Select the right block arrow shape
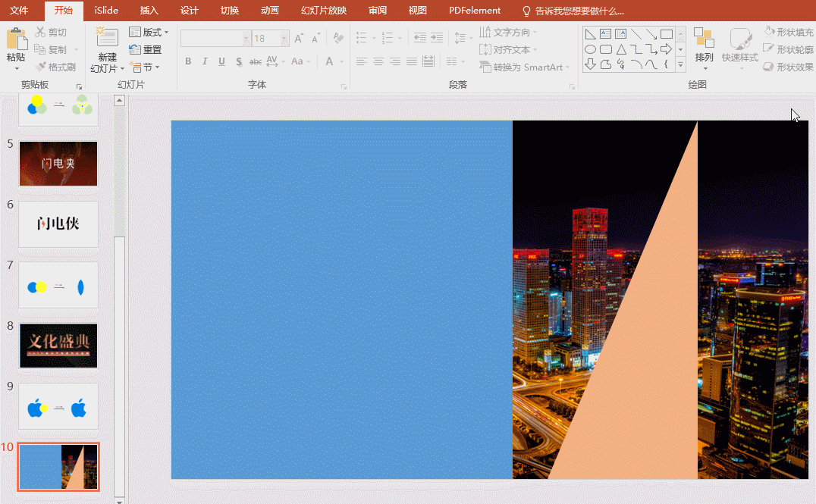The width and height of the screenshot is (816, 504). tap(666, 49)
